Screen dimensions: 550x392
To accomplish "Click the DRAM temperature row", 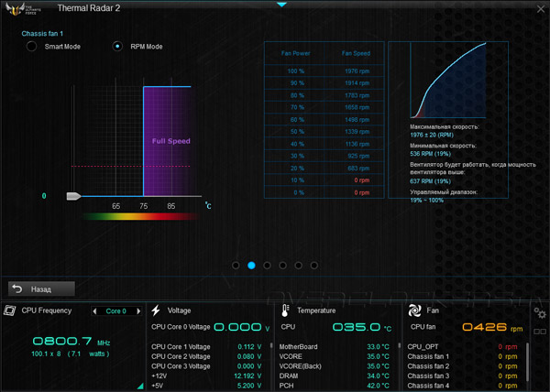I will click(334, 376).
